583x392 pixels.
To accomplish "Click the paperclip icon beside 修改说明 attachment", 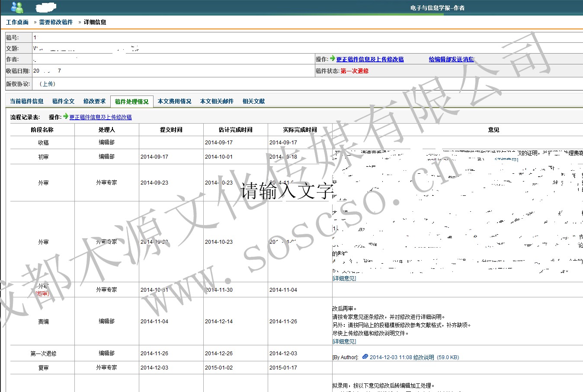I will [x=365, y=357].
